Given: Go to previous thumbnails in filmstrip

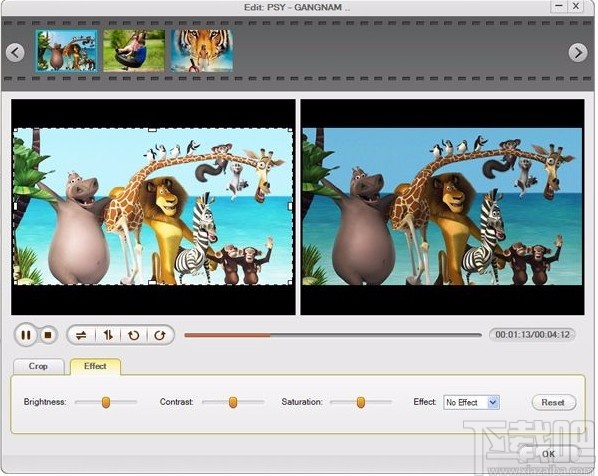Looking at the screenshot, I should [15, 52].
